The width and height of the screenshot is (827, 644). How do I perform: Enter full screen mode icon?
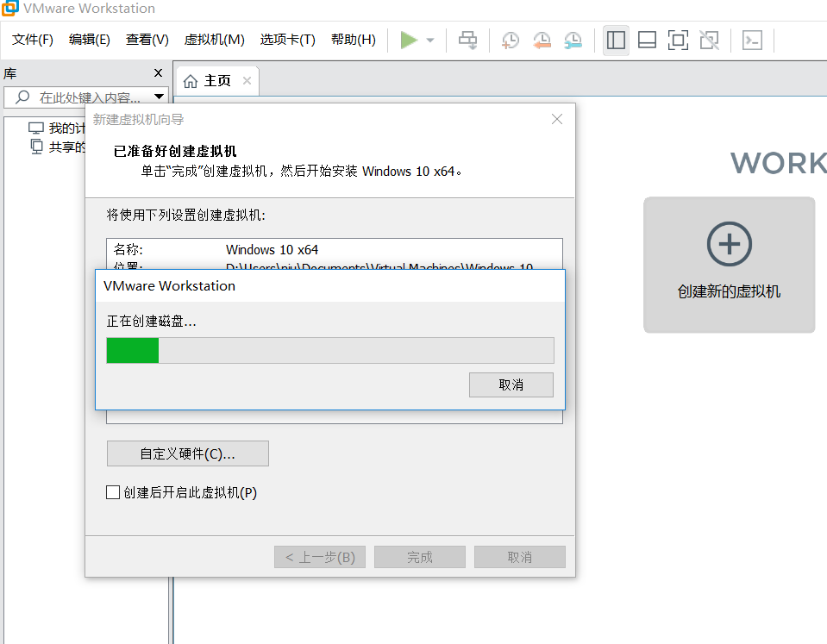[679, 40]
